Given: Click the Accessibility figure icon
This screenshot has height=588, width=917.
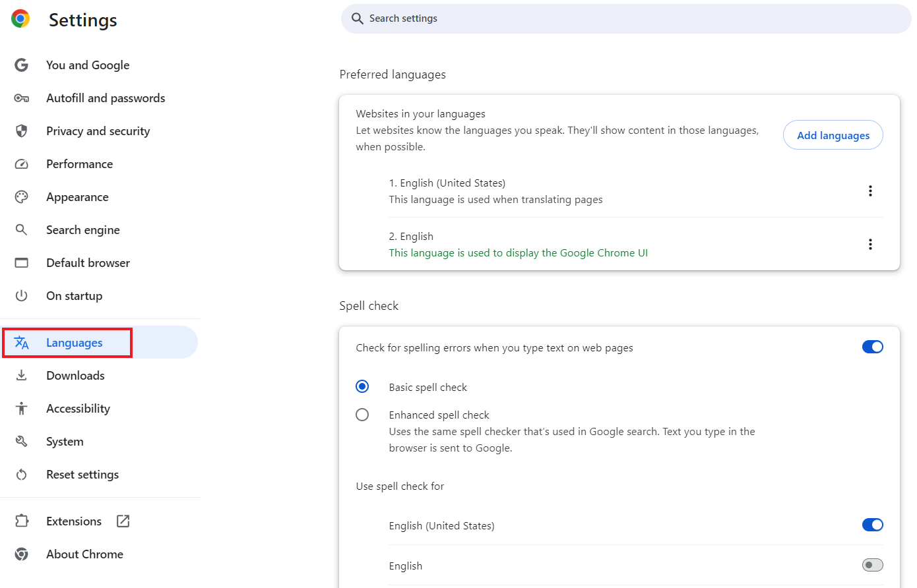Looking at the screenshot, I should (22, 409).
